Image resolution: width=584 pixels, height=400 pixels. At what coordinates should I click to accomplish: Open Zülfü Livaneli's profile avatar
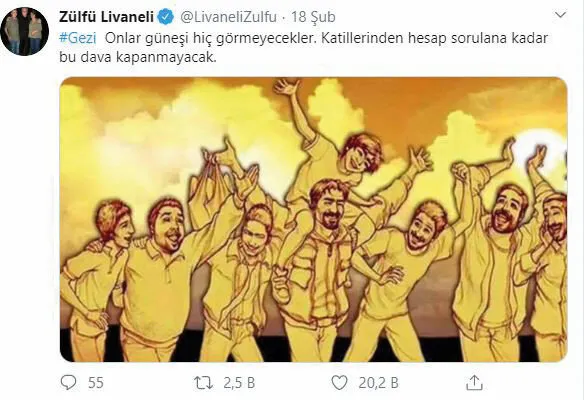pos(25,31)
